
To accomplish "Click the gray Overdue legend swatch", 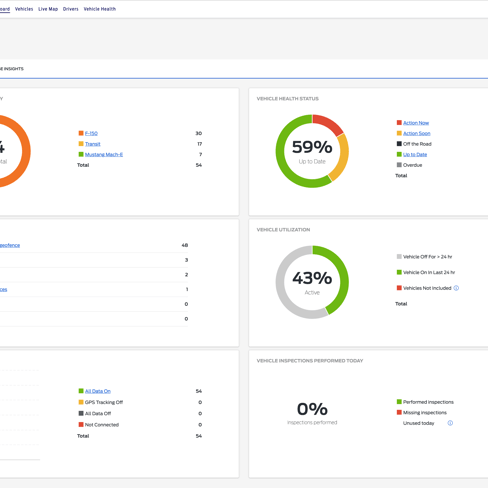I will point(399,165).
